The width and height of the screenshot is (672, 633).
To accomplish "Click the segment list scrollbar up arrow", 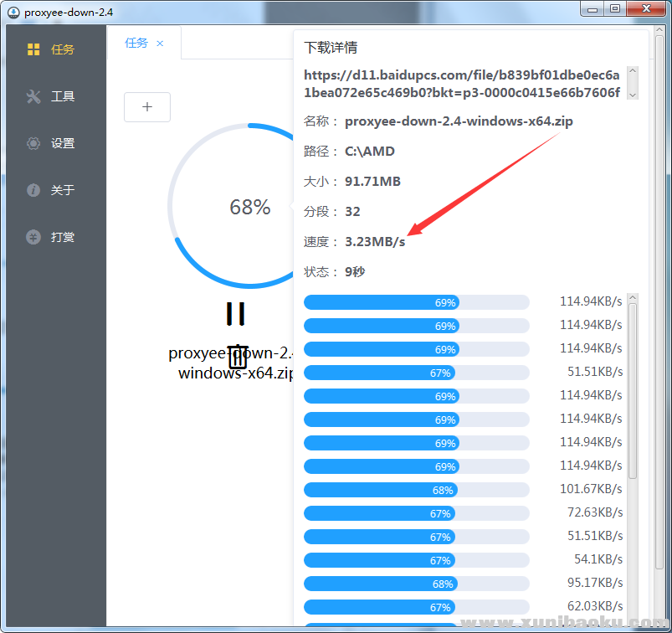I will [633, 298].
